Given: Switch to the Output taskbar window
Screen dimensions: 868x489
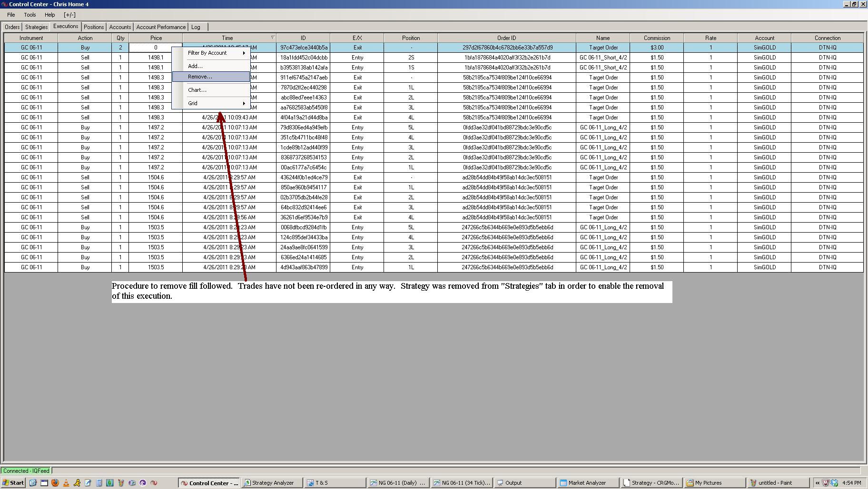Looking at the screenshot, I should click(525, 483).
